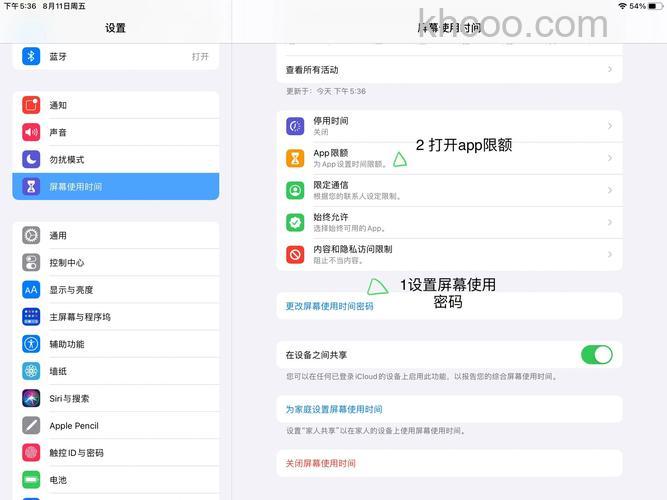
Task: Select 勿扰模式 in the sidebar
Action: pyautogui.click(x=116, y=160)
